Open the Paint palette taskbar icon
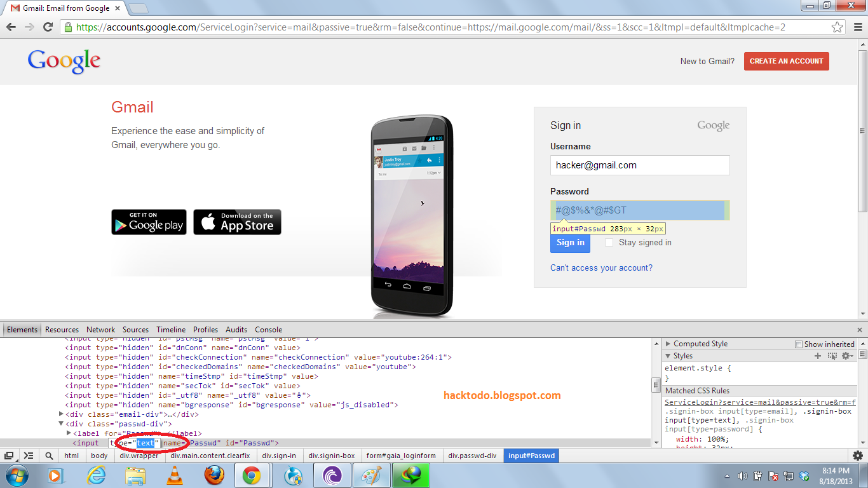 tap(372, 475)
